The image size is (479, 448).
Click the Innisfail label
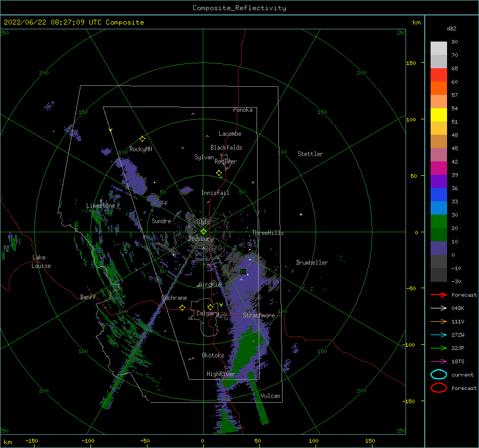click(215, 193)
